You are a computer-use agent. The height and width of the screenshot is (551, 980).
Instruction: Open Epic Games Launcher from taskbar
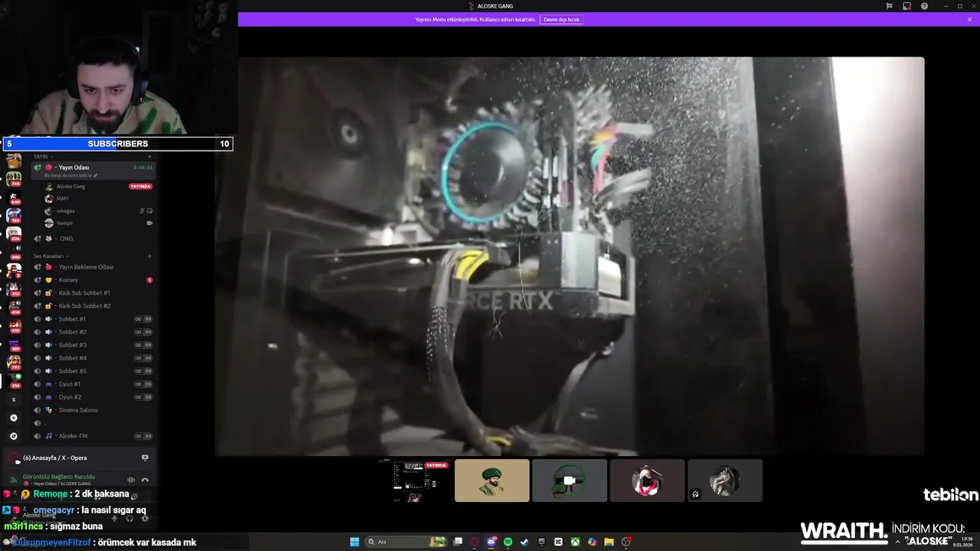click(x=541, y=542)
